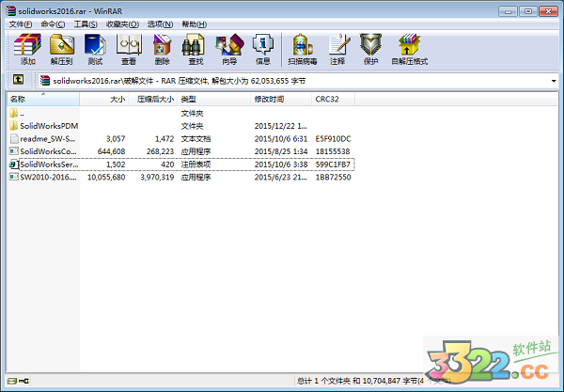
Task: Click packed size value 3,970,319
Action: click(x=157, y=177)
